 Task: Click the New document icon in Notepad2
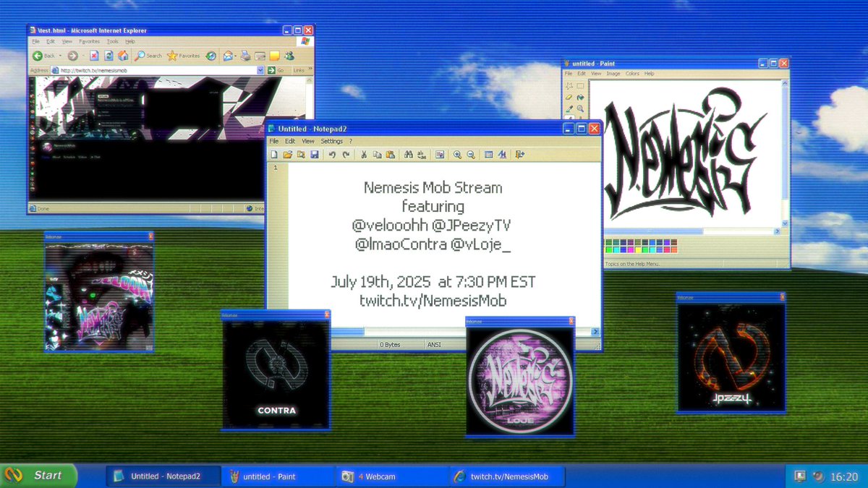[274, 154]
